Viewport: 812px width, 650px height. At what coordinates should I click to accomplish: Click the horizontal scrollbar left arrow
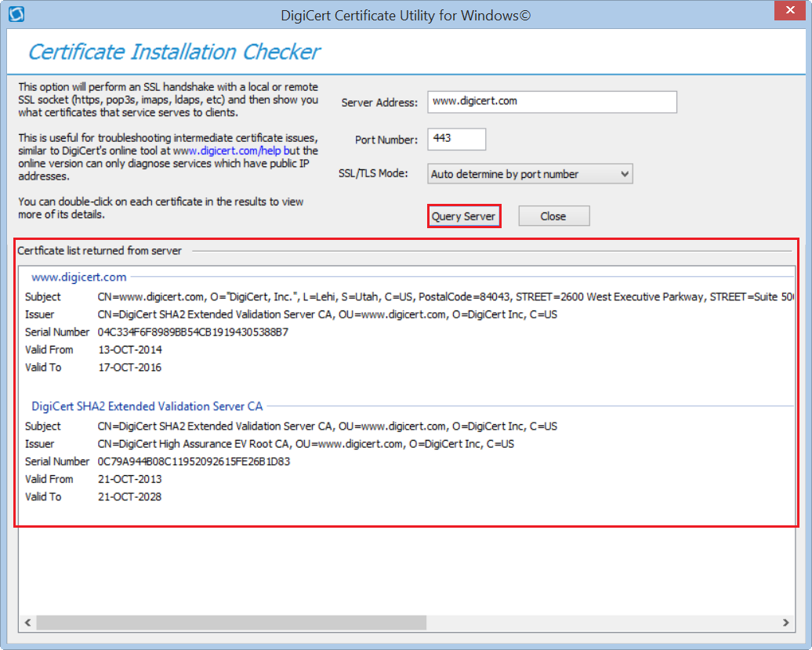tap(27, 623)
